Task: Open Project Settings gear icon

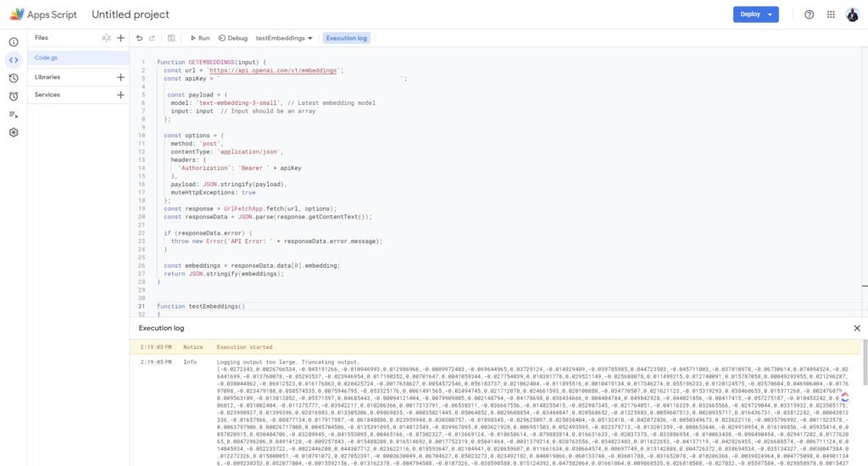Action: [14, 133]
